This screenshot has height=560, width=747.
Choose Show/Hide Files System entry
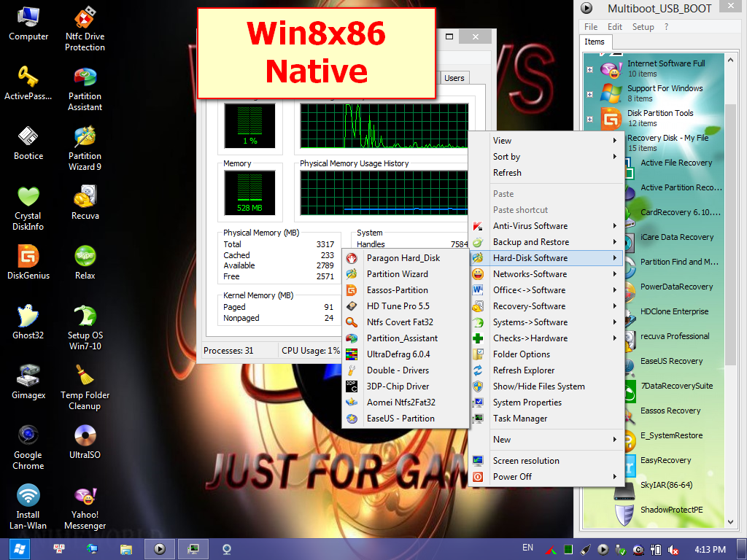pos(546,386)
